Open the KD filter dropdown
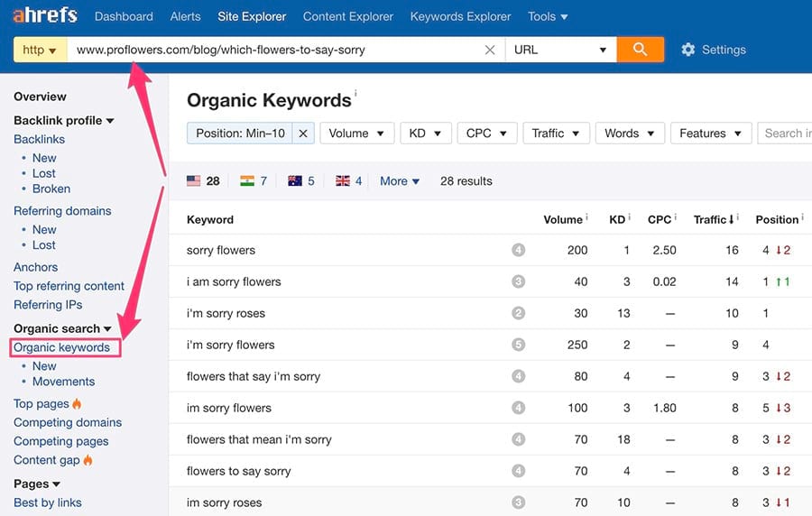812x516 pixels. 425,134
